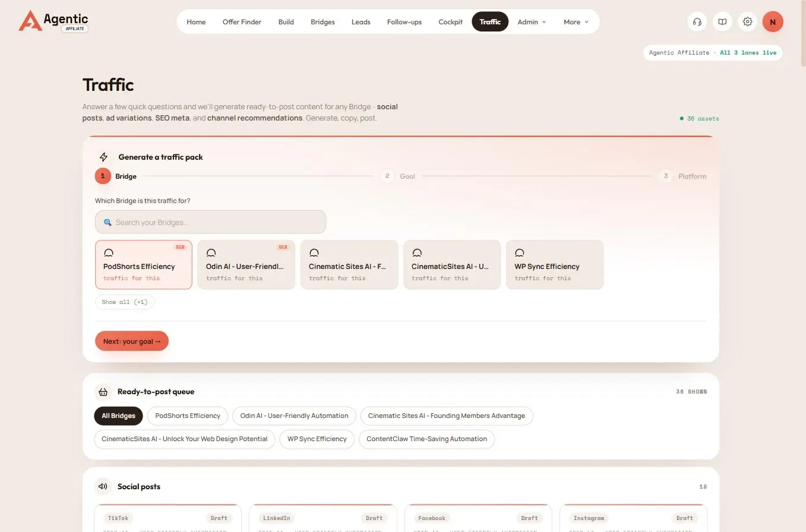Viewport: 806px width, 532px height.
Task: Jump to step 3 Platform
Action: click(x=683, y=176)
